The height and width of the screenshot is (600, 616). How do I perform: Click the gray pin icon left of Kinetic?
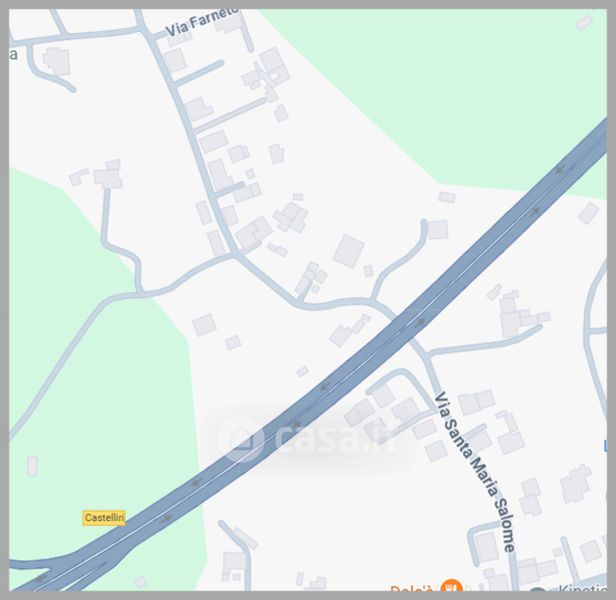tap(537, 589)
